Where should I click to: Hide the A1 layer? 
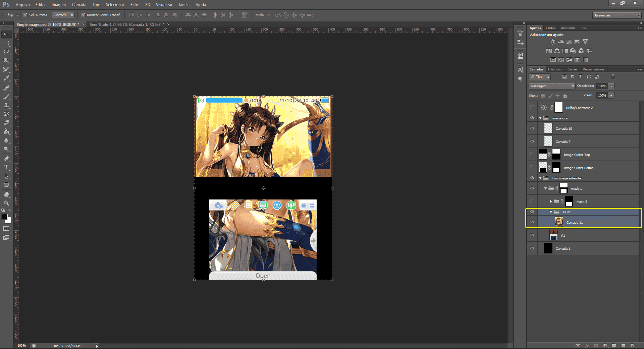(532, 235)
